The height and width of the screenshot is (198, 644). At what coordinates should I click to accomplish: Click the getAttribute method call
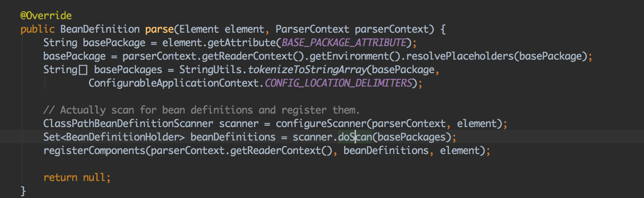pos(242,43)
